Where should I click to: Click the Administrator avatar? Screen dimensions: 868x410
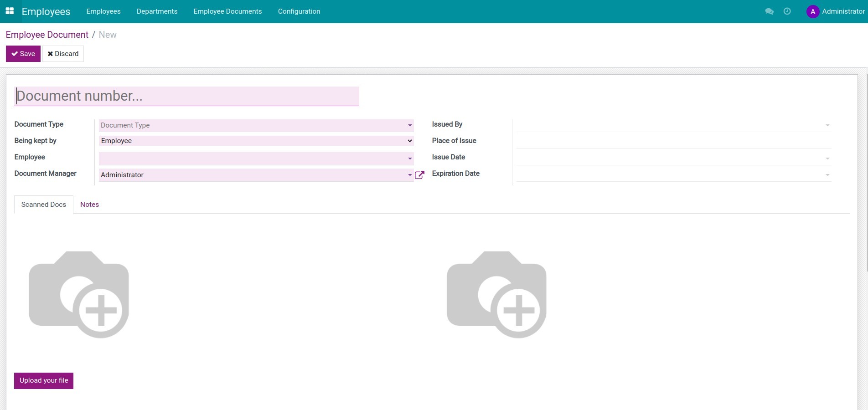coord(812,11)
